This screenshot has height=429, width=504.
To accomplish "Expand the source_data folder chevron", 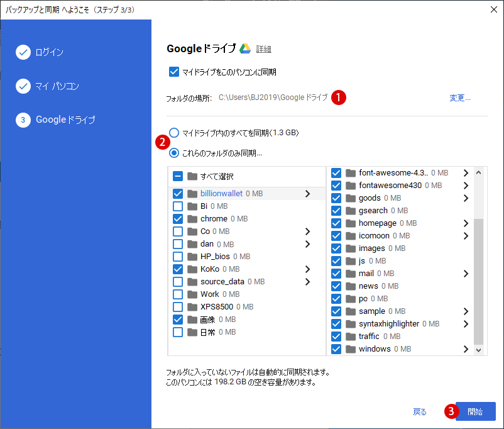I will 307,282.
